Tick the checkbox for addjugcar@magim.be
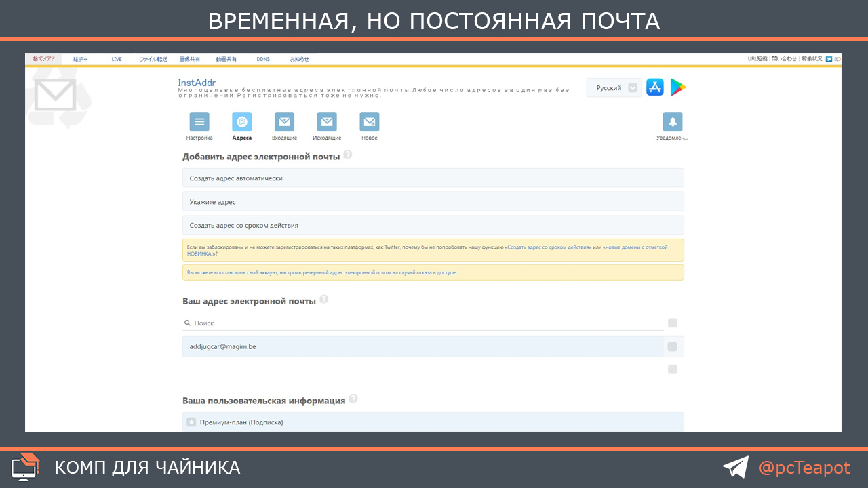Image resolution: width=868 pixels, height=488 pixels. pos(673,346)
